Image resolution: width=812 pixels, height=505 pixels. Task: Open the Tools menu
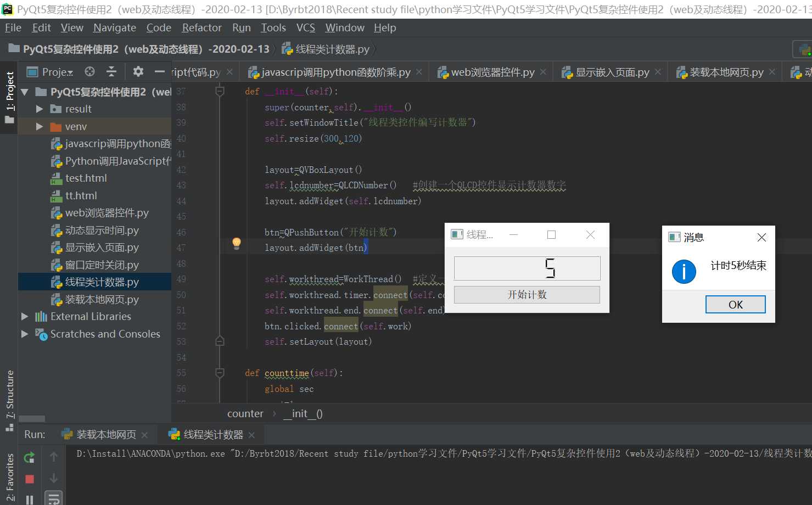(x=273, y=27)
